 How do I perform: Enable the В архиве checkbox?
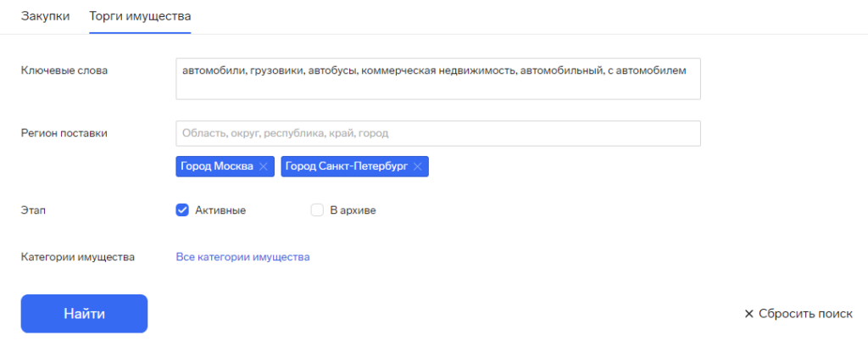(x=317, y=210)
